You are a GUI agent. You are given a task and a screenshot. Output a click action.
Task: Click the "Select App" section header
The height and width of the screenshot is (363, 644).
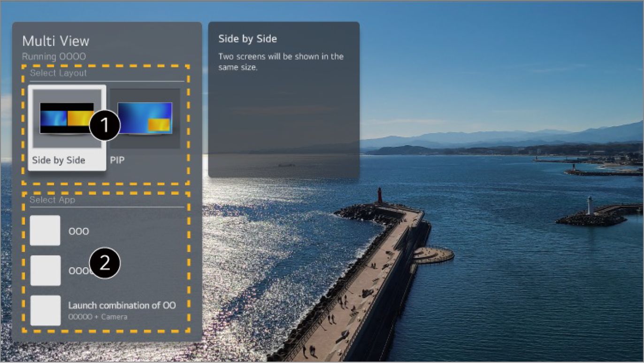pyautogui.click(x=53, y=200)
